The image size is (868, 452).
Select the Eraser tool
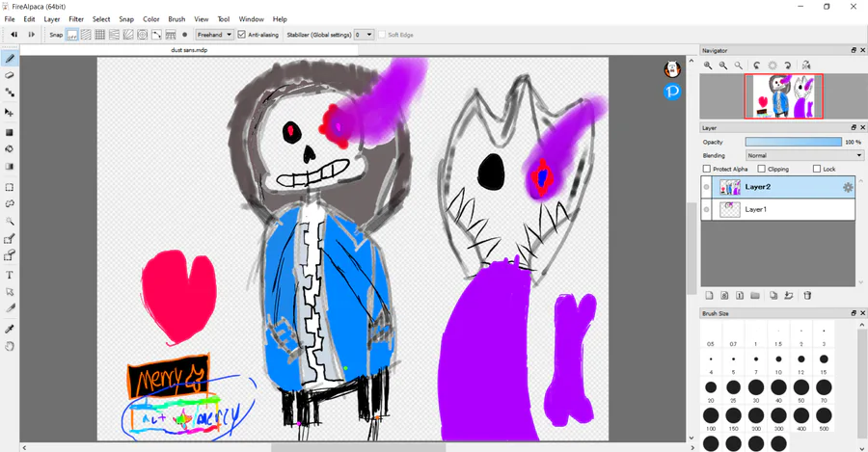click(x=10, y=75)
